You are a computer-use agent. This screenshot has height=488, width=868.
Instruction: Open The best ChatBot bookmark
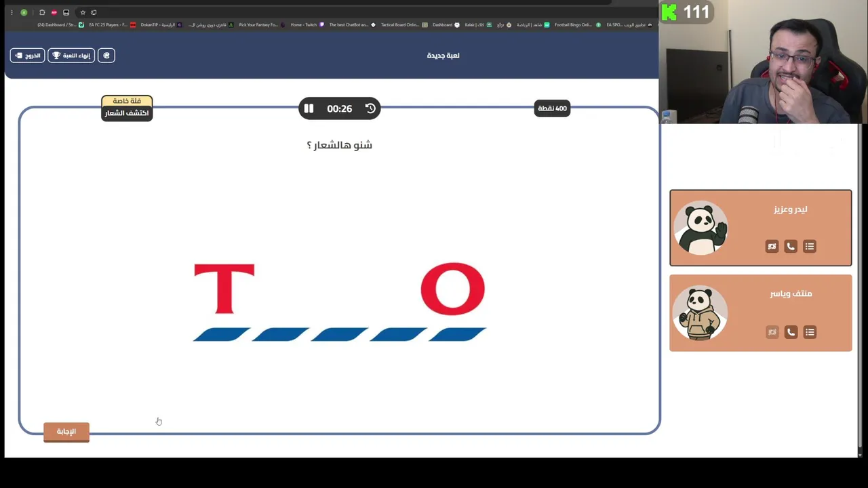click(x=352, y=25)
